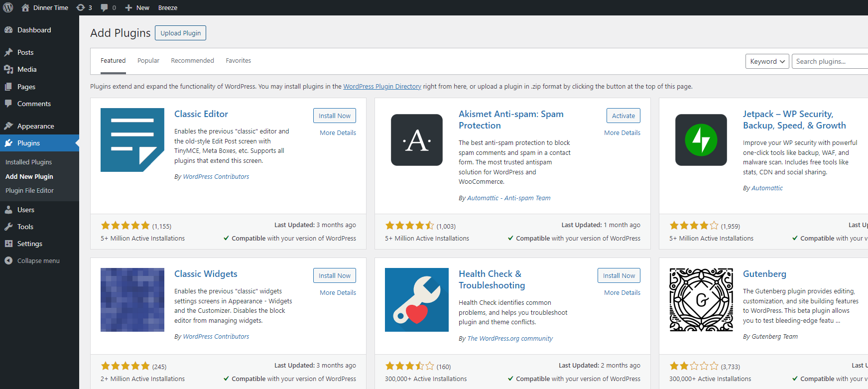Image resolution: width=868 pixels, height=389 pixels.
Task: Open More Details for Health Check
Action: [622, 293]
